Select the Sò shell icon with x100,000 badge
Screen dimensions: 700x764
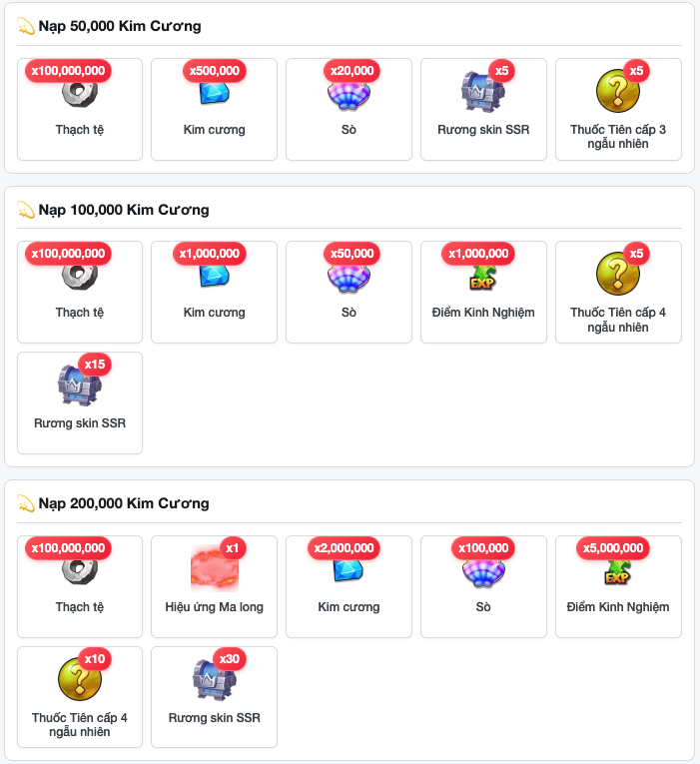483,571
